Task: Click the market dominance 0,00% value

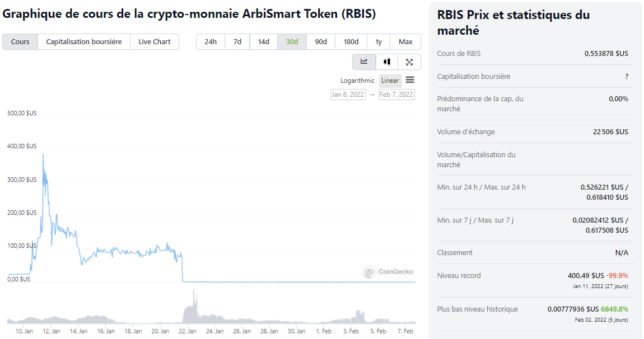Action: 619,99
